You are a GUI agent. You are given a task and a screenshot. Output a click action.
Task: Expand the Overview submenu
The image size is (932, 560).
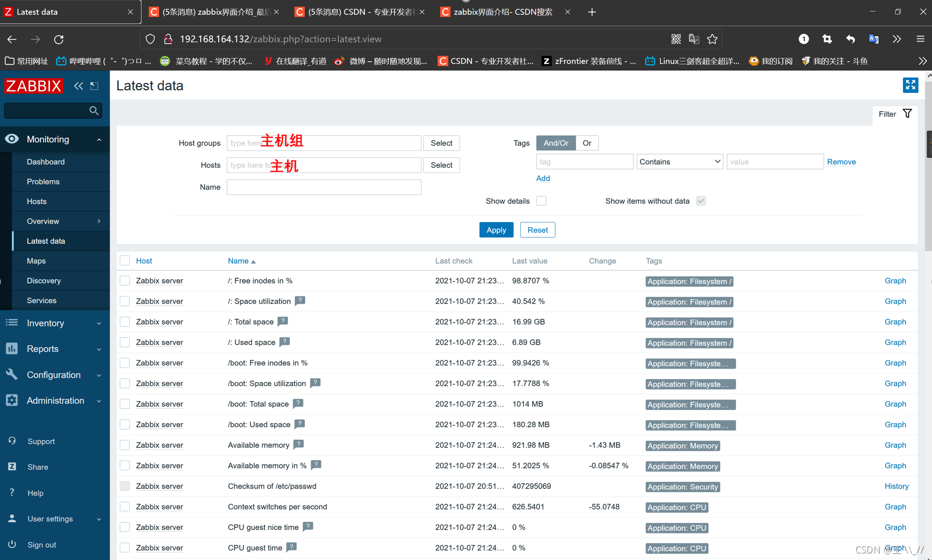click(61, 221)
